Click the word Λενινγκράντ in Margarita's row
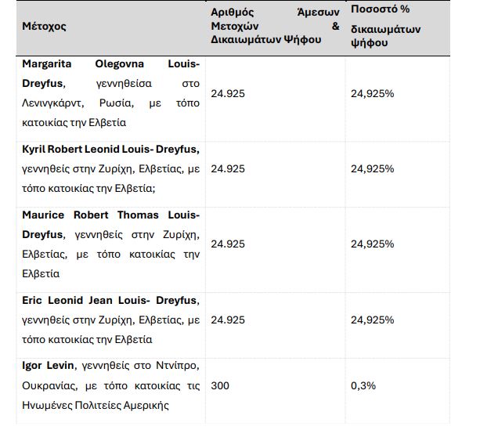498x448 pixels. point(53,103)
